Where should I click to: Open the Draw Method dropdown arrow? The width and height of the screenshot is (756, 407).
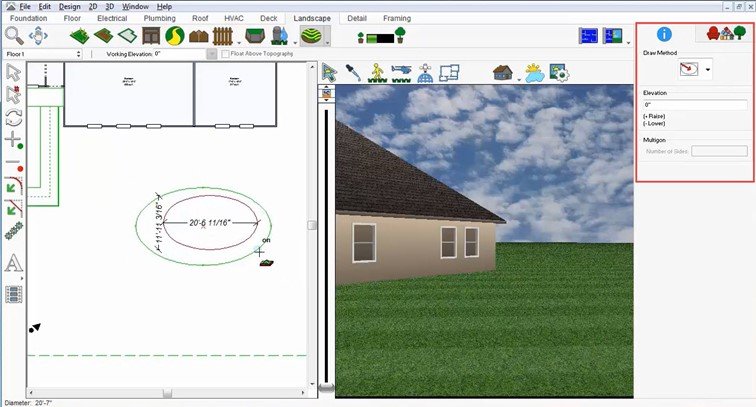coord(708,70)
